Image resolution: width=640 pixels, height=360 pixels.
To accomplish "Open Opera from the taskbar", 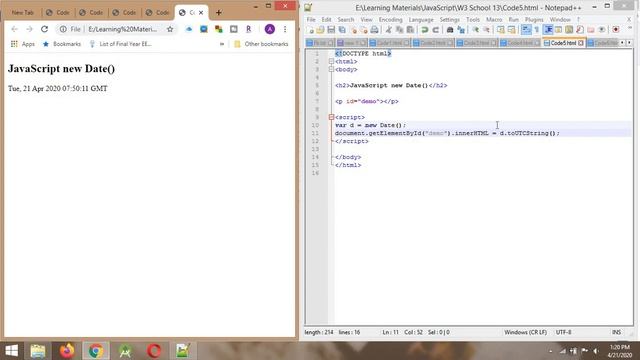I will [154, 351].
